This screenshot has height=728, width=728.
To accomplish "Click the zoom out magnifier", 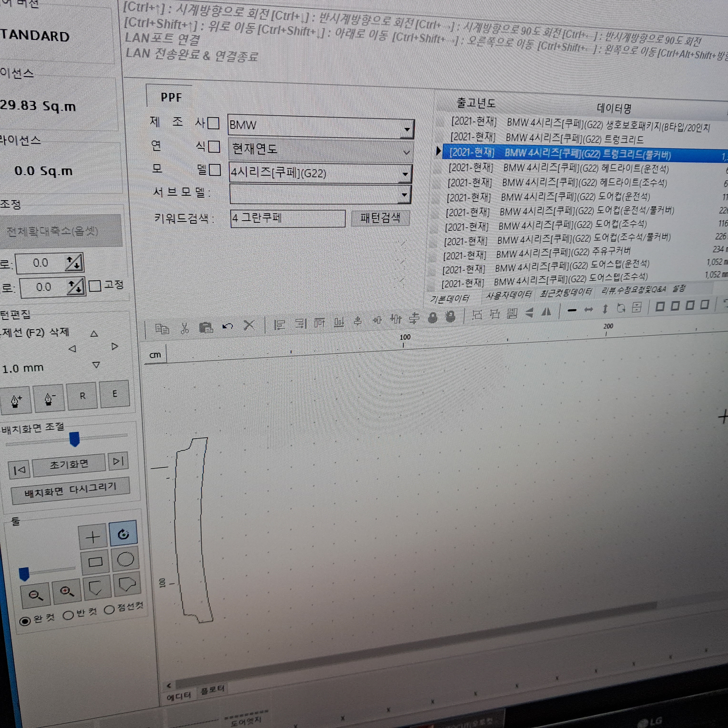I will [36, 595].
